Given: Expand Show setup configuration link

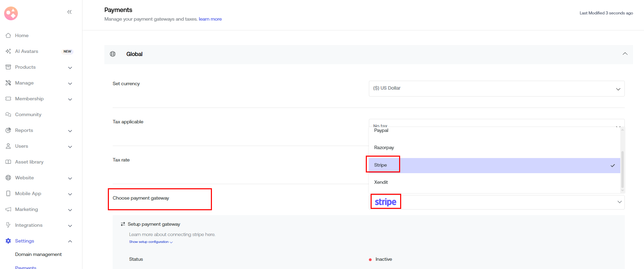Looking at the screenshot, I should (150, 242).
